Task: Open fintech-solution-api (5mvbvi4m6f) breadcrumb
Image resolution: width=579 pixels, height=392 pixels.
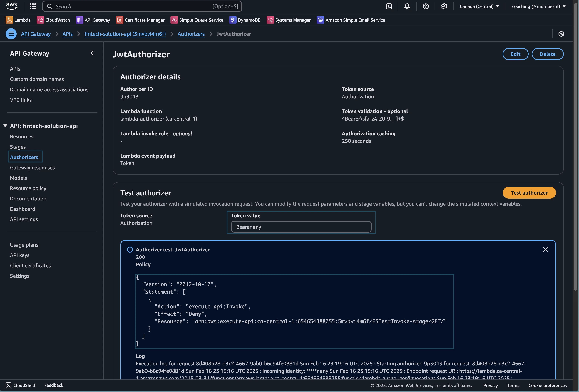Action: pyautogui.click(x=125, y=34)
